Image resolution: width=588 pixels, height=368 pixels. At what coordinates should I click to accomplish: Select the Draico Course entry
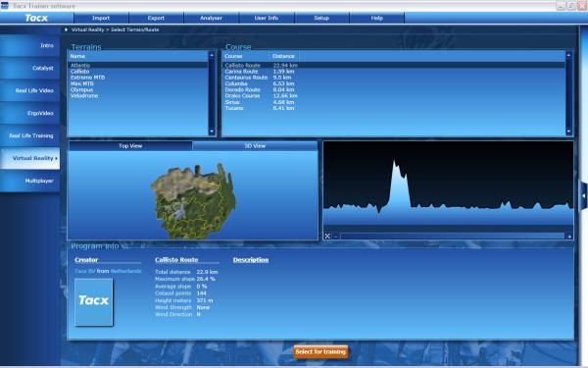(x=242, y=96)
